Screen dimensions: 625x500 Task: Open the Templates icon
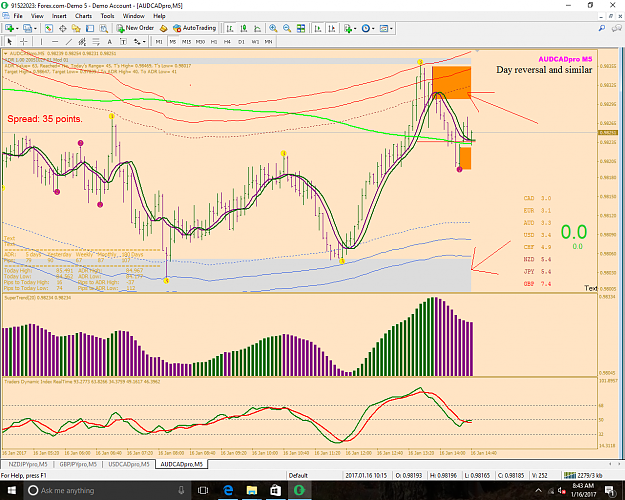(x=383, y=28)
